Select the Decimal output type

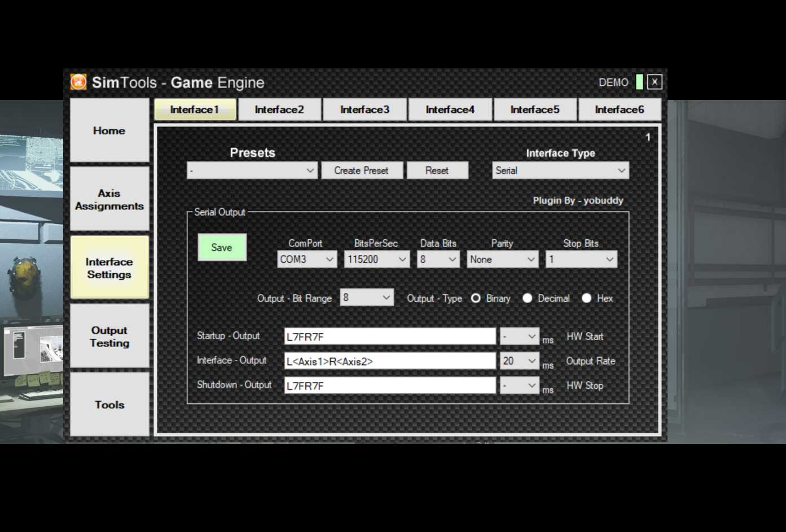tap(528, 298)
